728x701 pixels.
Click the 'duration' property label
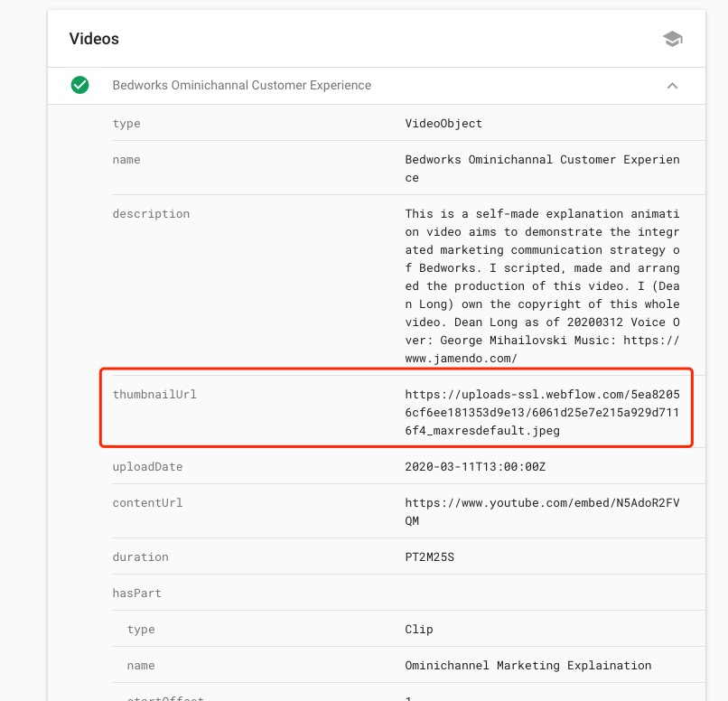[140, 557]
